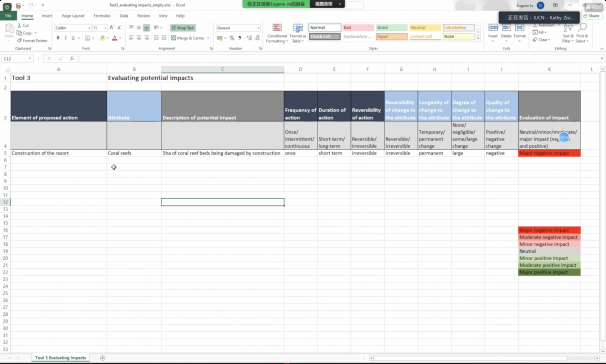Click Increase Decimal icon

[249, 38]
